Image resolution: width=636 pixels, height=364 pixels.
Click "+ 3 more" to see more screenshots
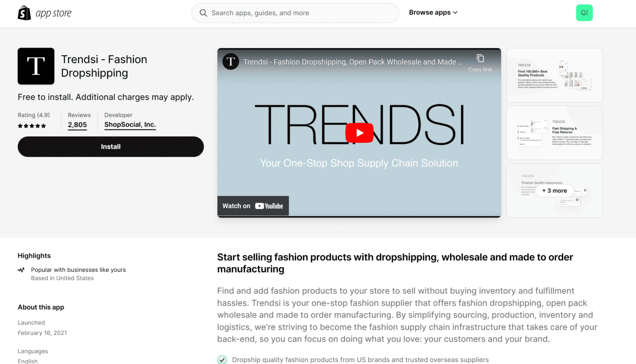[x=554, y=191]
